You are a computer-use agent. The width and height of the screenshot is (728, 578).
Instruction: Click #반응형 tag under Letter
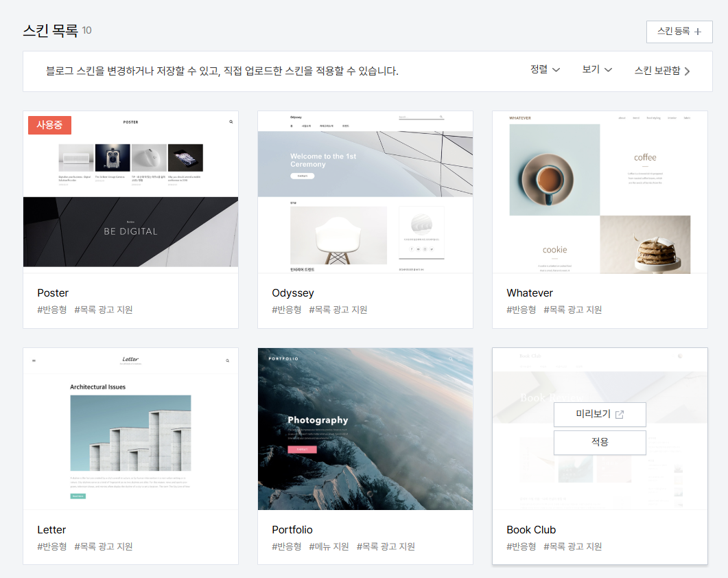(x=52, y=547)
